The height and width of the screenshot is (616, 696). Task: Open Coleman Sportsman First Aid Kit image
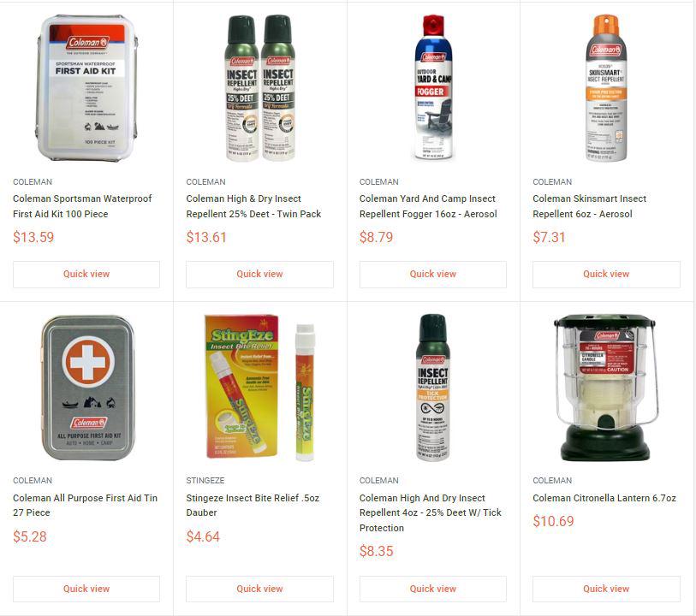pos(86,88)
